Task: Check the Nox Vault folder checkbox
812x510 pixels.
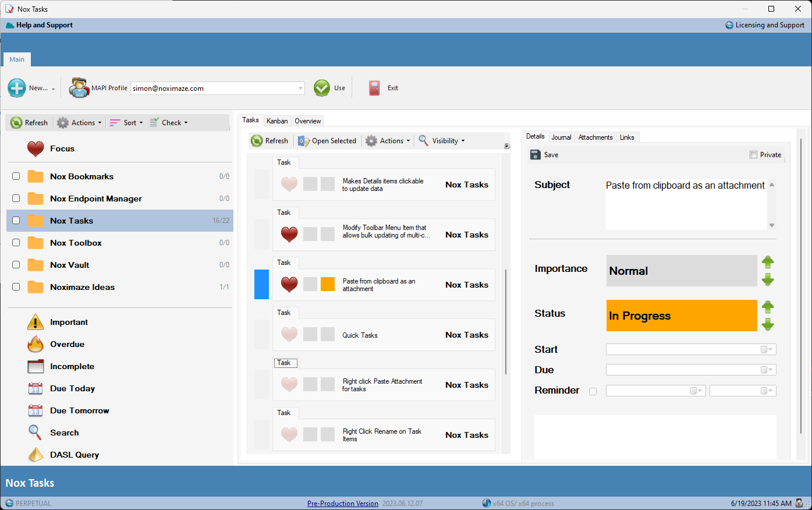Action: coord(16,265)
